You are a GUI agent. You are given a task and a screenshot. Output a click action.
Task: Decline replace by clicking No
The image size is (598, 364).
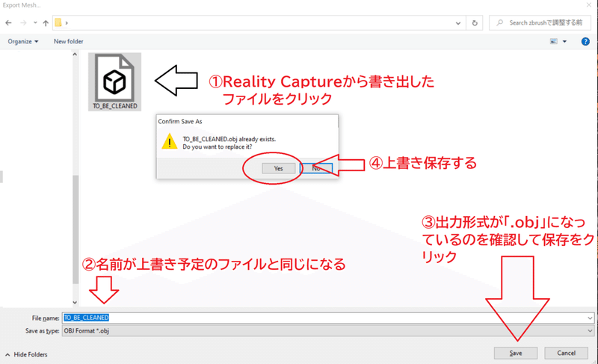(x=316, y=168)
